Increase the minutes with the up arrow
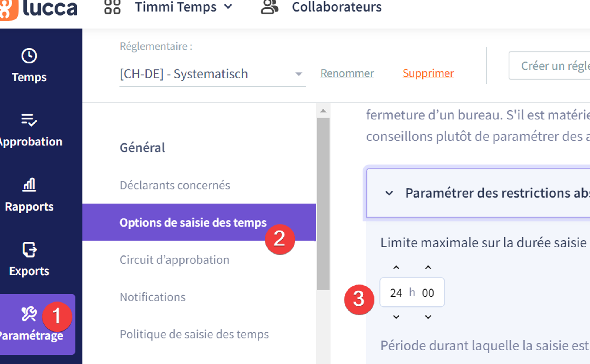This screenshot has width=590, height=364. click(428, 268)
